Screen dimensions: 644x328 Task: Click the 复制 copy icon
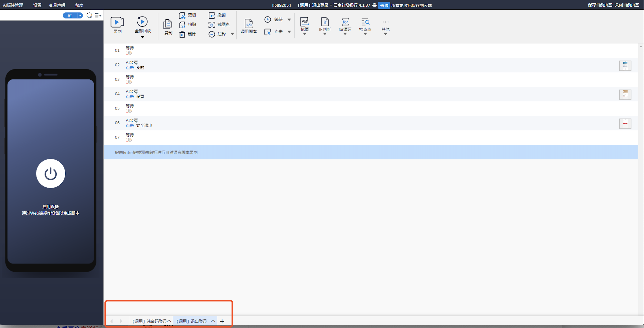pyautogui.click(x=168, y=24)
